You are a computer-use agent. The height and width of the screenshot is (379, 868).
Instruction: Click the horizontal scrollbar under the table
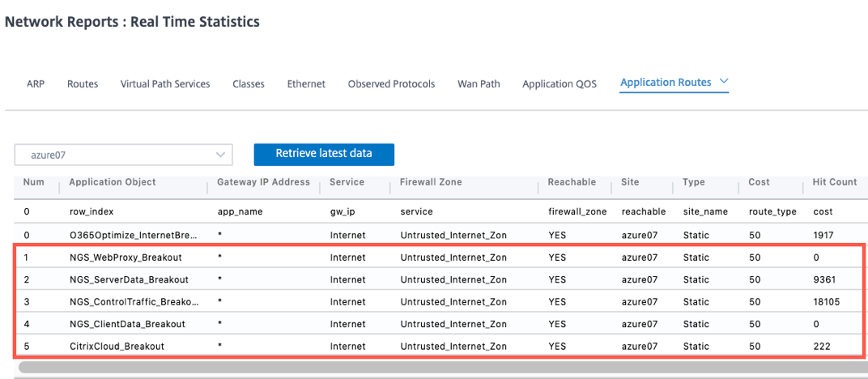point(443,367)
